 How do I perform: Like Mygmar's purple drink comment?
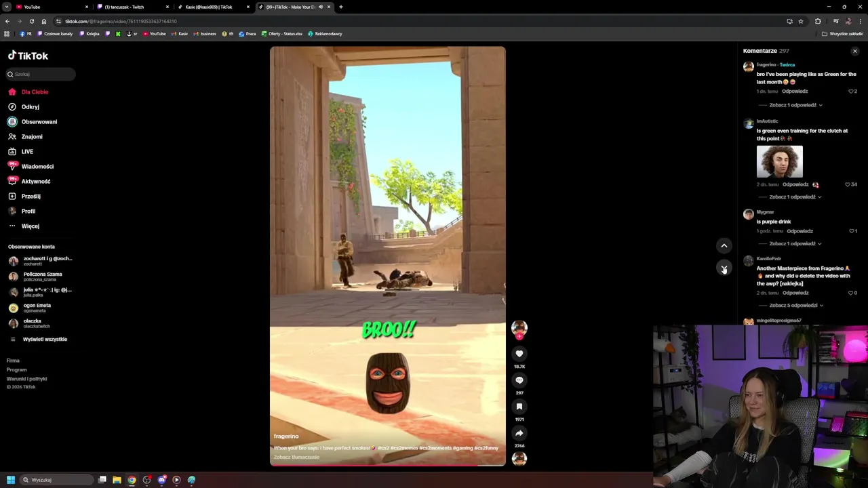tap(852, 231)
